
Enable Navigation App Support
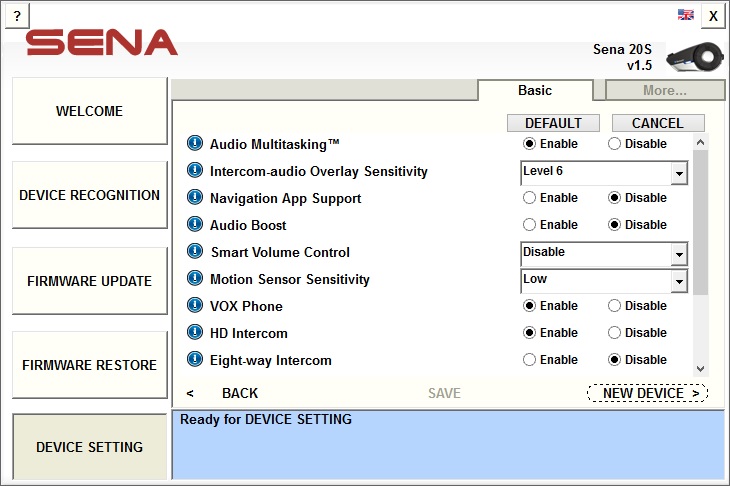point(550,198)
